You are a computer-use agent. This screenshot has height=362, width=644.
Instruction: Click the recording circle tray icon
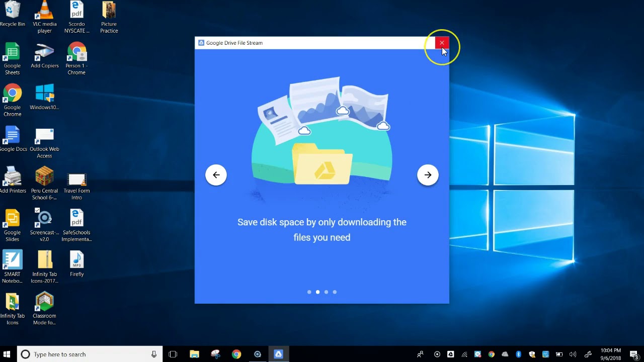click(x=437, y=354)
